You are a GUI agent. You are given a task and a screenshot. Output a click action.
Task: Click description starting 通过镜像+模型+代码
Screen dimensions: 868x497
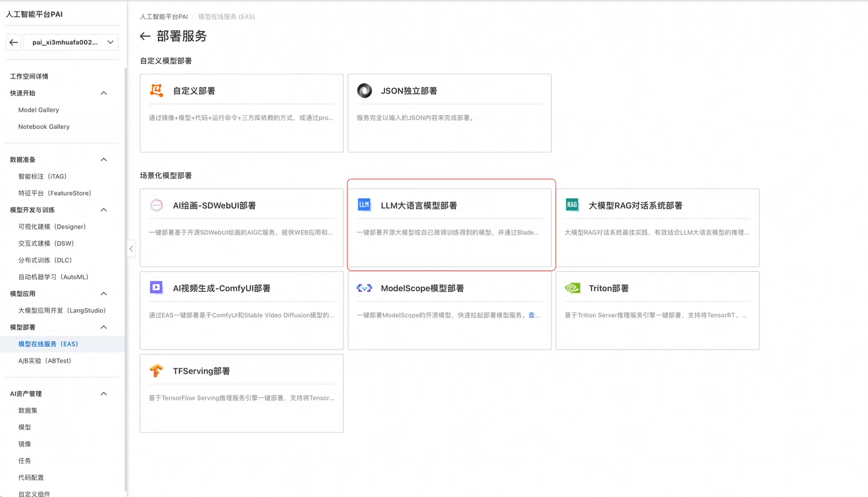click(241, 117)
